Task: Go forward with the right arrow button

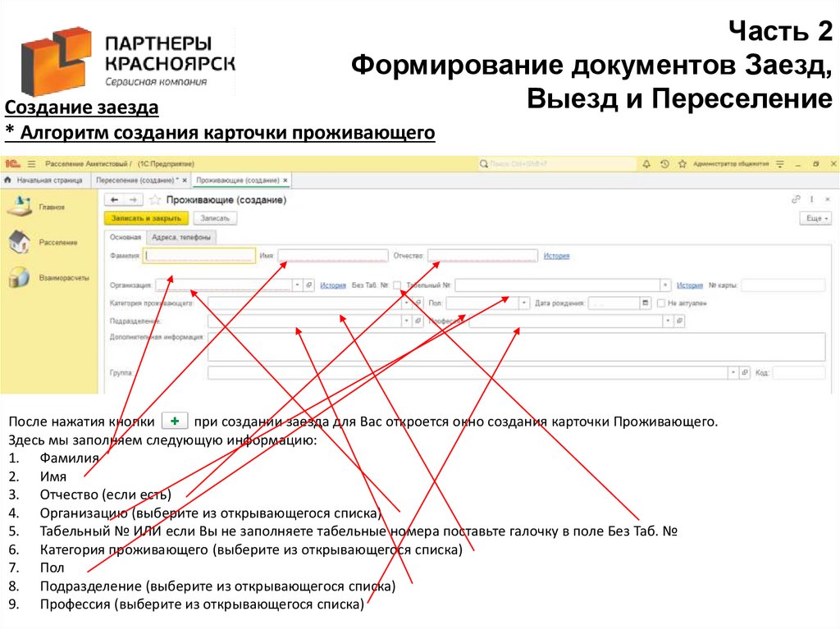Action: [133, 200]
